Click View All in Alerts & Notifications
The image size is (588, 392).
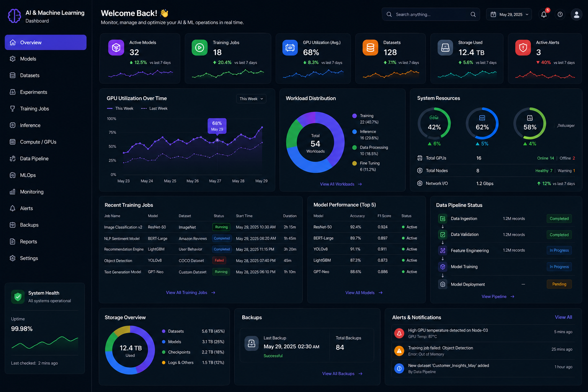tap(563, 317)
